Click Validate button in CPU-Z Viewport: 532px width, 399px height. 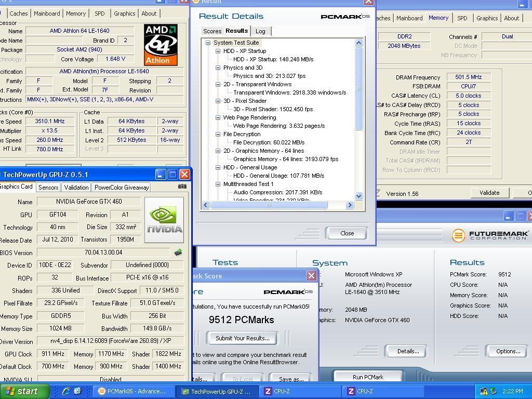[x=489, y=193]
